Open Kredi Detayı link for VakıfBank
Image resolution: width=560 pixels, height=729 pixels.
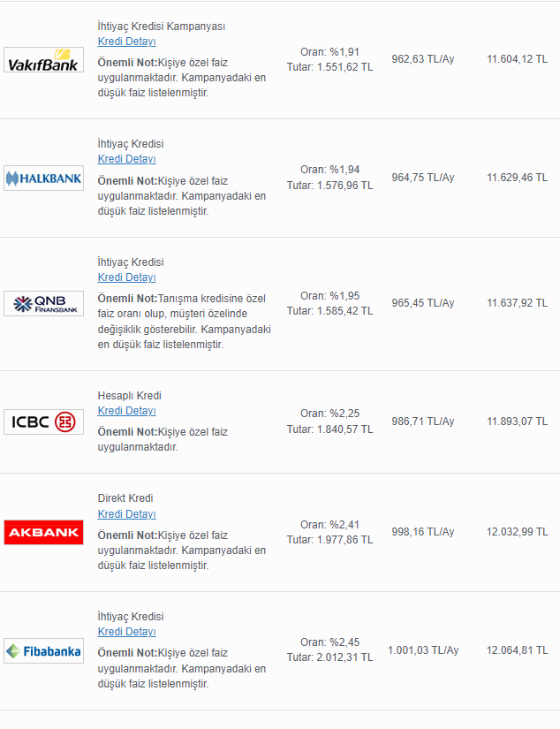[x=126, y=42]
